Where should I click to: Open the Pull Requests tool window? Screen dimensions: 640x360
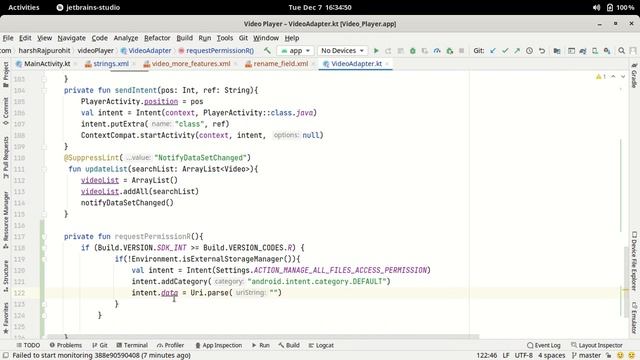tap(6, 157)
